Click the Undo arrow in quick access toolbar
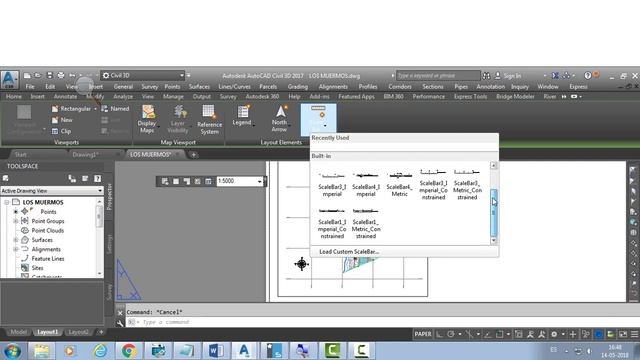 (x=72, y=76)
